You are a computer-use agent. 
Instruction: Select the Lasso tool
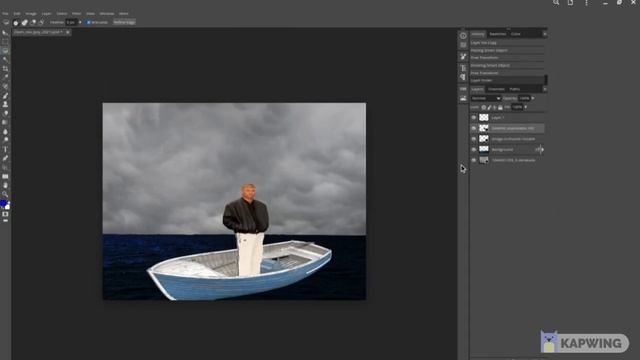(5, 51)
